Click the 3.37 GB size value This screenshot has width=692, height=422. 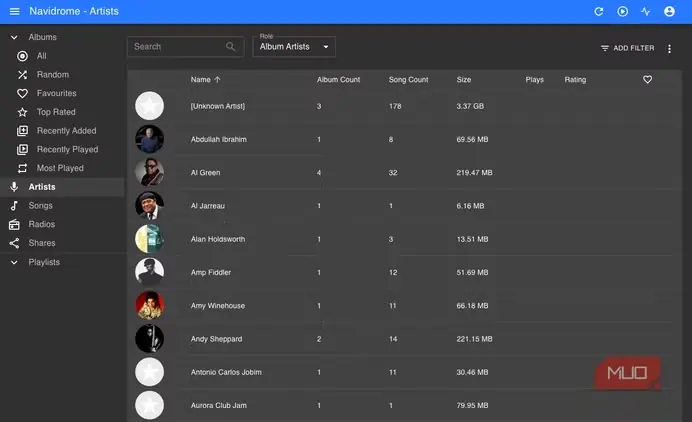[470, 106]
